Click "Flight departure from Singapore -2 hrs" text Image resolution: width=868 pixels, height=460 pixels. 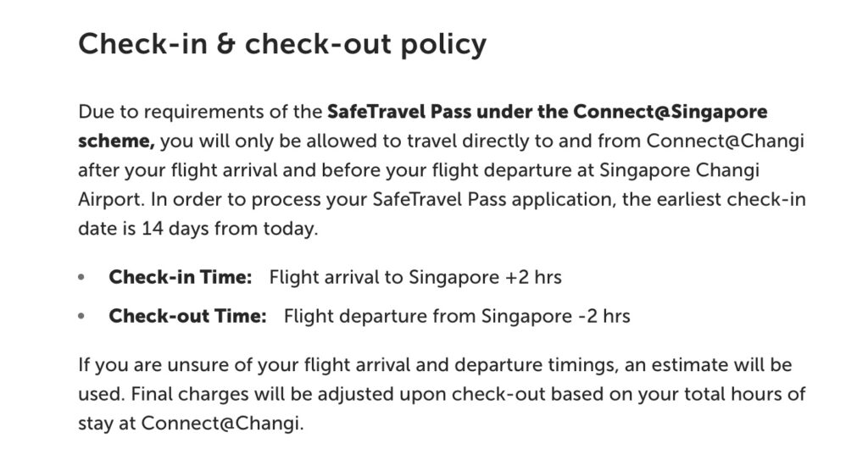457,317
